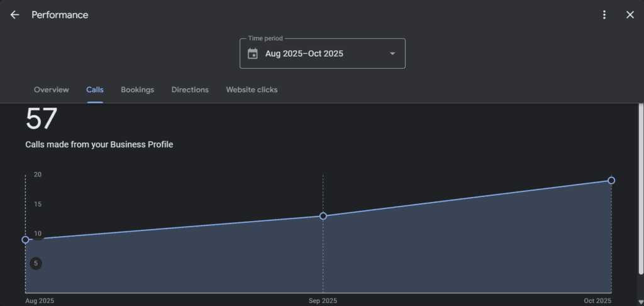This screenshot has width=644, height=306.
Task: Click the circular 5 badge on the y-axis
Action: (36, 263)
